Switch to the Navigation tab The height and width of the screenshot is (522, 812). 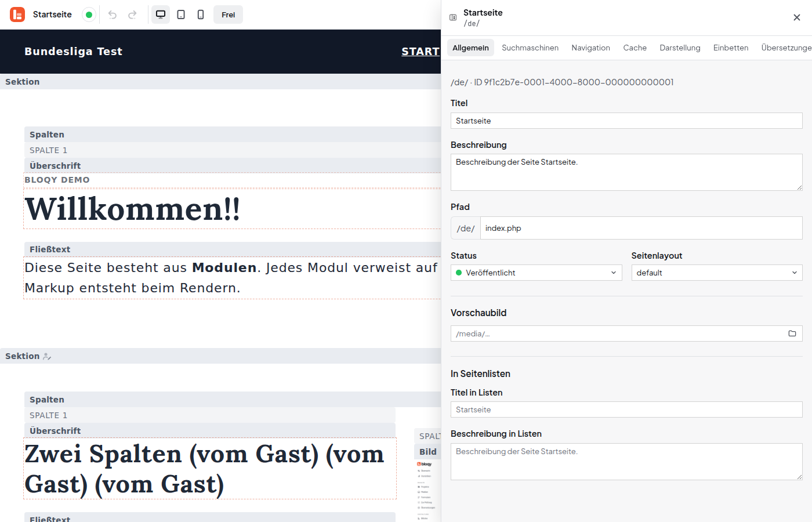(591, 48)
